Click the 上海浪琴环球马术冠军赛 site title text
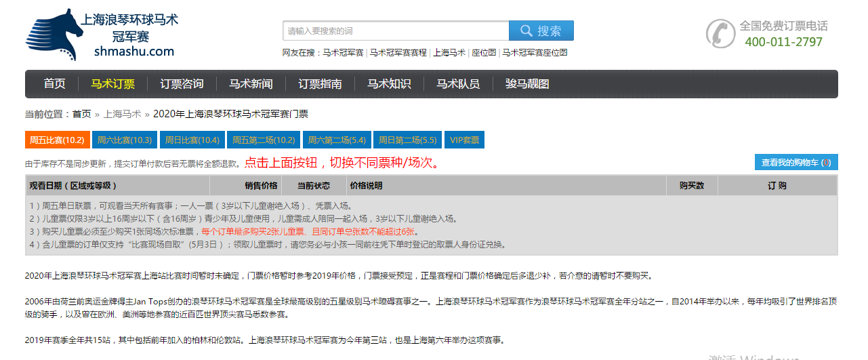 129,27
